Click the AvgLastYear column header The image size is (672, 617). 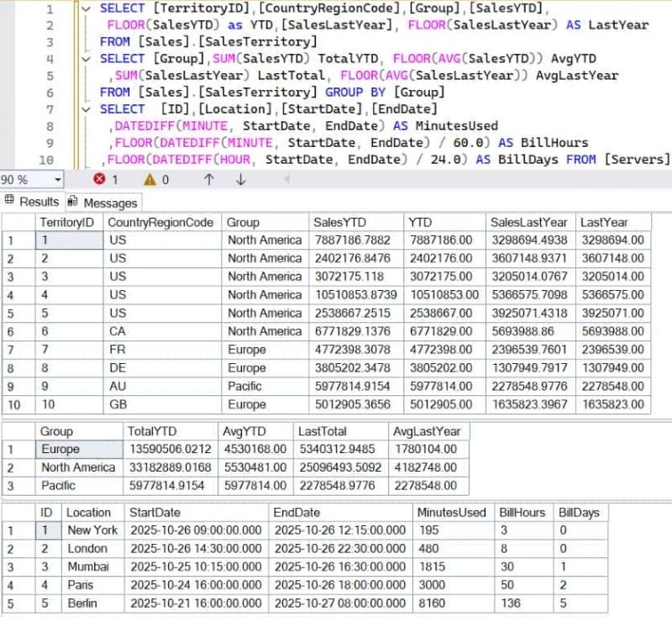pos(428,431)
